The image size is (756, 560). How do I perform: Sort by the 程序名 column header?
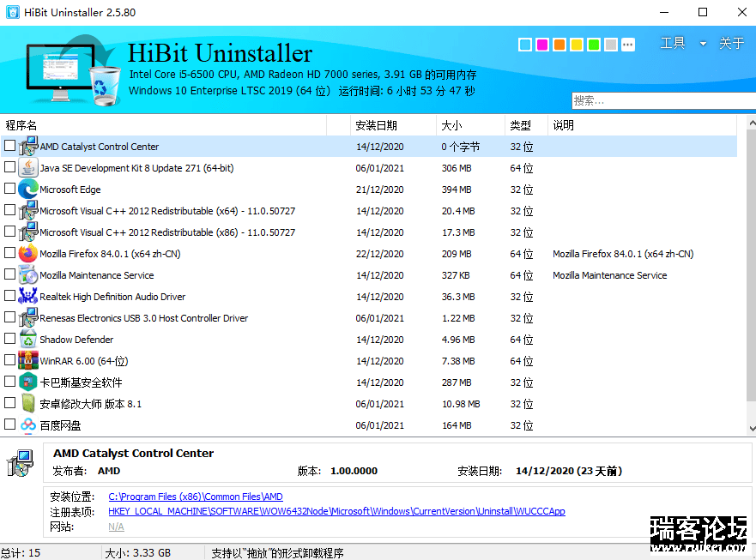pos(163,125)
